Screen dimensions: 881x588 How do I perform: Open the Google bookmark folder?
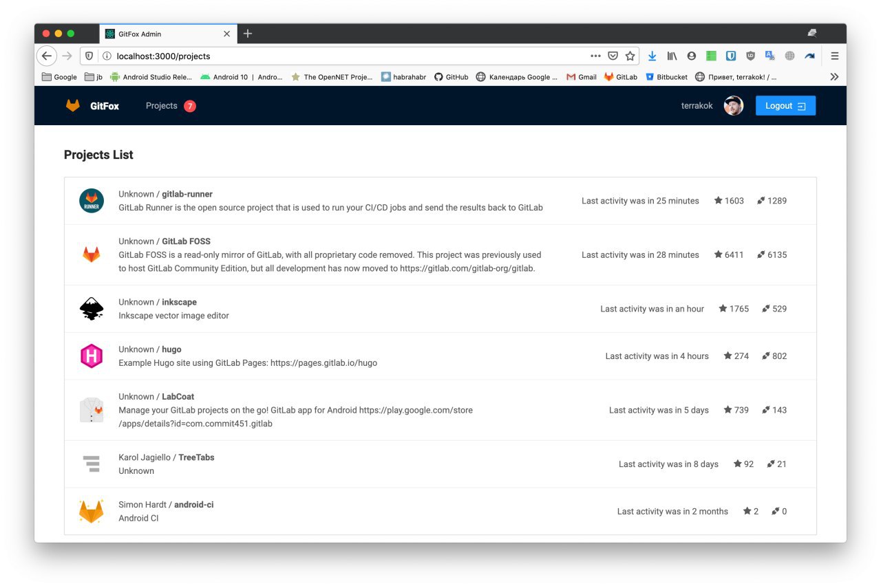[x=59, y=77]
